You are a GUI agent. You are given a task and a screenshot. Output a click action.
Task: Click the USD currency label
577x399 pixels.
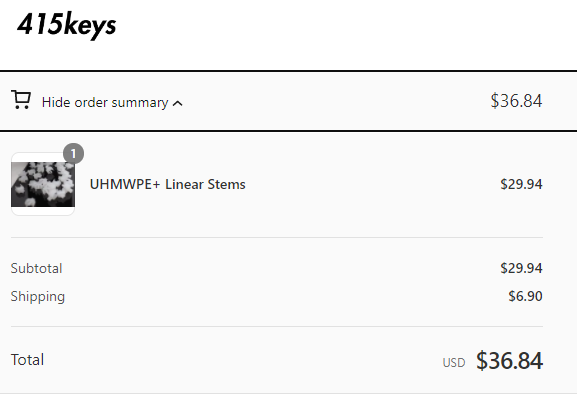(454, 363)
